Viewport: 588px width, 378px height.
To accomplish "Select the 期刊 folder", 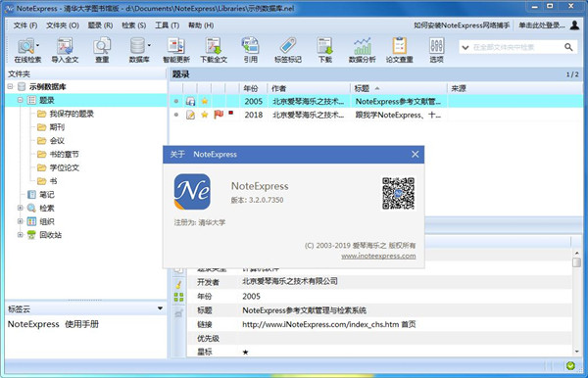I will [x=57, y=127].
